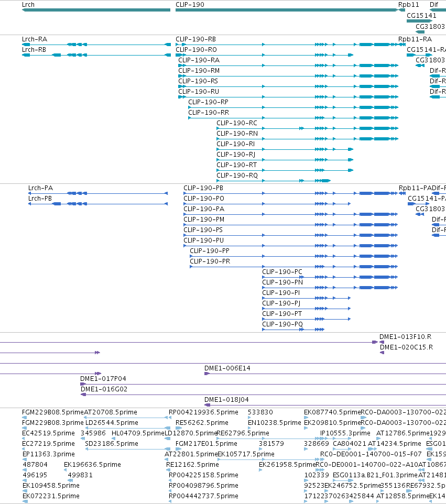Select the teal CG15141 gene arrow glyph
The width and height of the screenshot is (446, 504).
(419, 21)
